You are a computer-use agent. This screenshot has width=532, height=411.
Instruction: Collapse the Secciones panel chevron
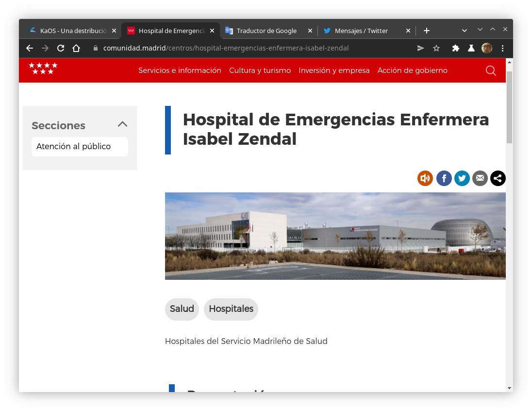(122, 124)
